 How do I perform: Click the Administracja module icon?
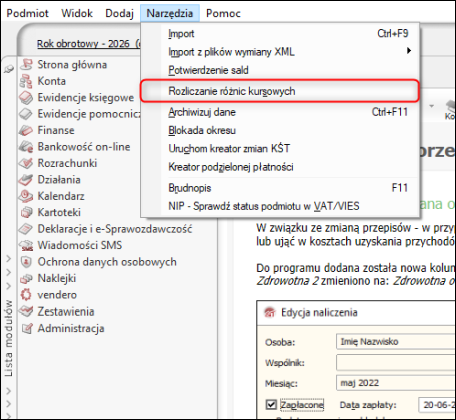coord(27,328)
